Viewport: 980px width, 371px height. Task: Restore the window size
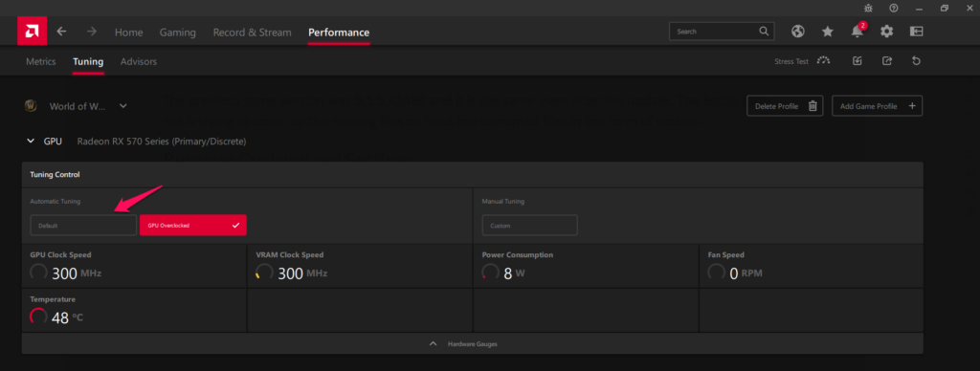click(944, 8)
